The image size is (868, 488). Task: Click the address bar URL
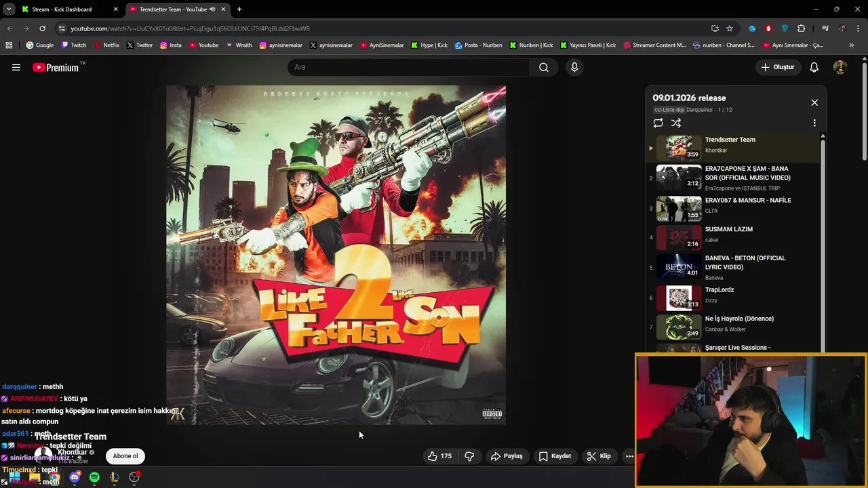(190, 28)
